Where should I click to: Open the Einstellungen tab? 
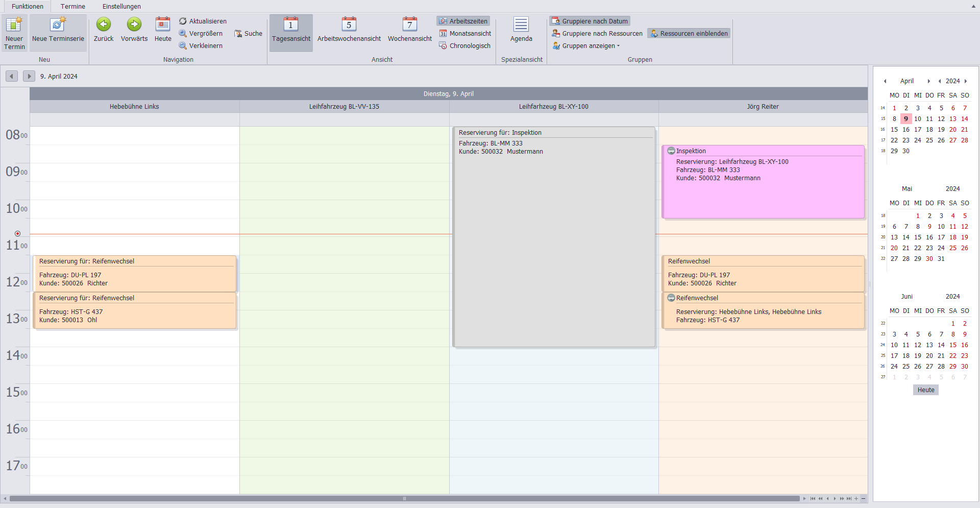(121, 7)
